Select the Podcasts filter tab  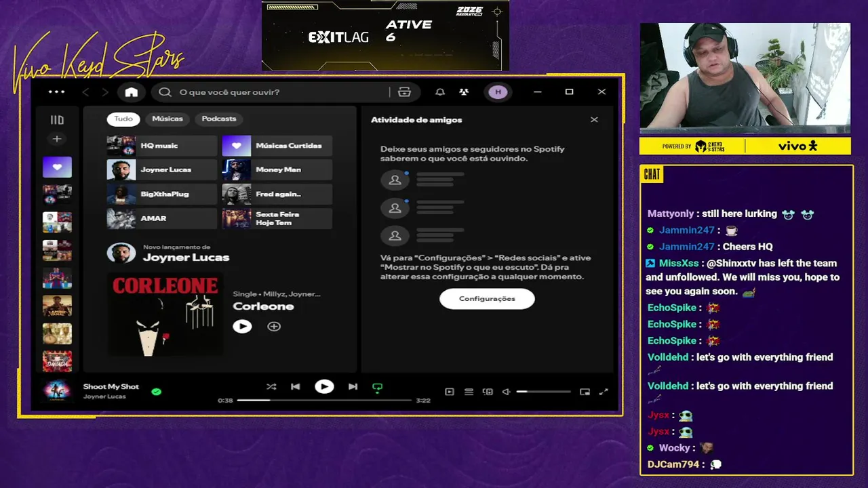(x=219, y=119)
